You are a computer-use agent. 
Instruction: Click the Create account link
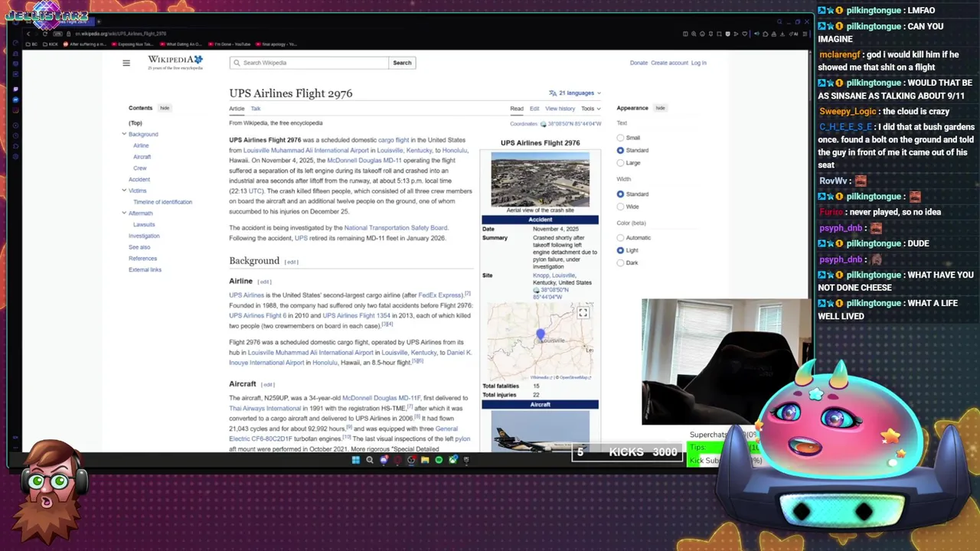point(669,63)
